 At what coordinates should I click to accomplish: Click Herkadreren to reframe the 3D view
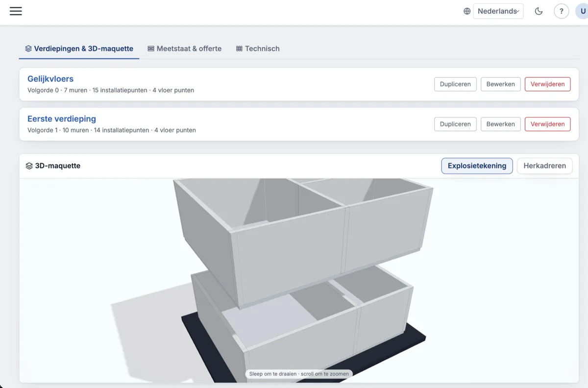coord(544,166)
